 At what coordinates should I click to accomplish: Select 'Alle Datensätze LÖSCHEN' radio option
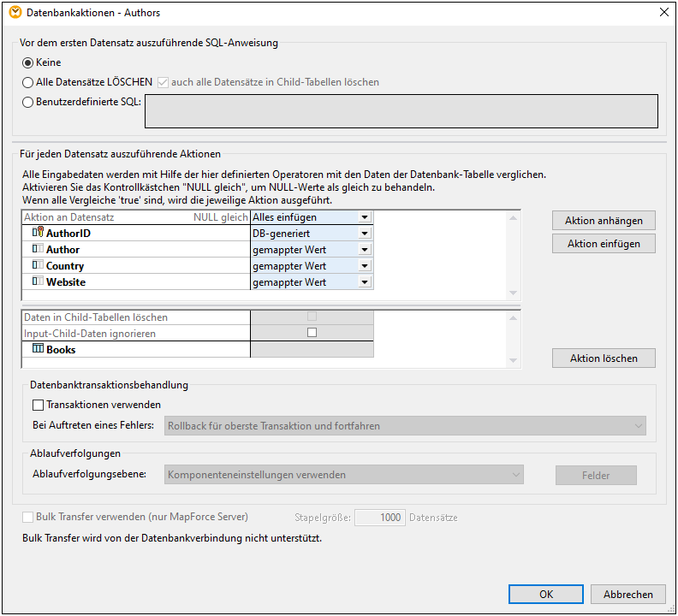[28, 83]
